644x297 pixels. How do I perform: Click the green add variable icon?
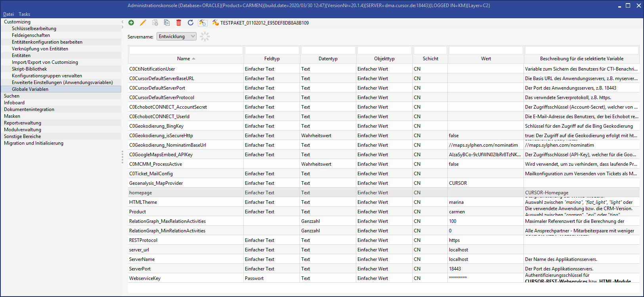[x=131, y=23]
